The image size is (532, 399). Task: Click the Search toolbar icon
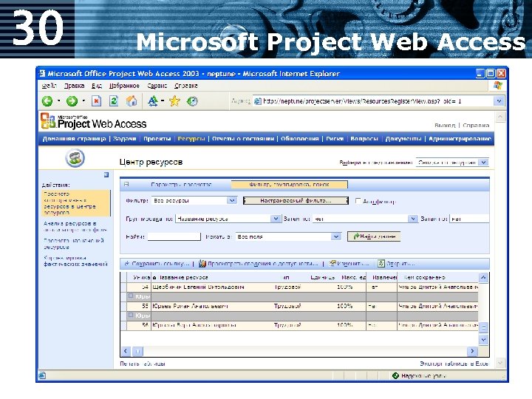point(153,101)
